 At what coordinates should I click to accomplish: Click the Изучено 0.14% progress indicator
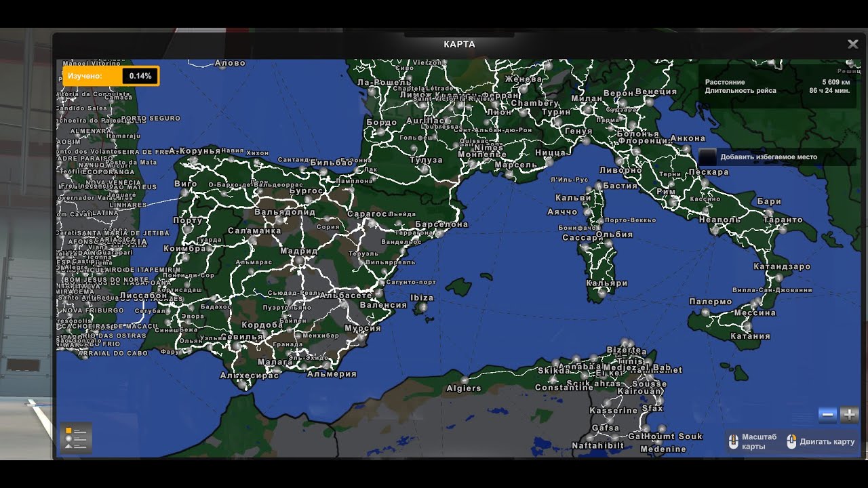coord(111,76)
